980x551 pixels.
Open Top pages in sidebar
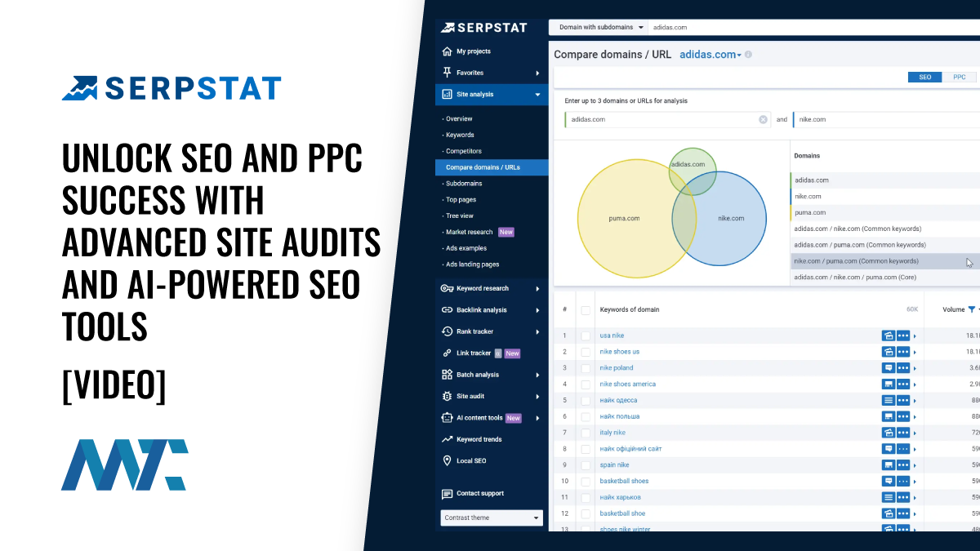tap(461, 200)
